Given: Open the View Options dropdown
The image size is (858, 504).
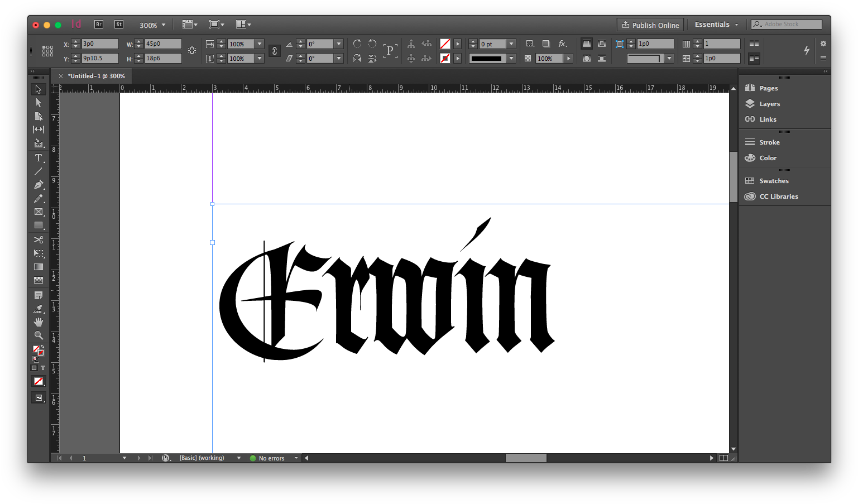Looking at the screenshot, I should pos(190,24).
